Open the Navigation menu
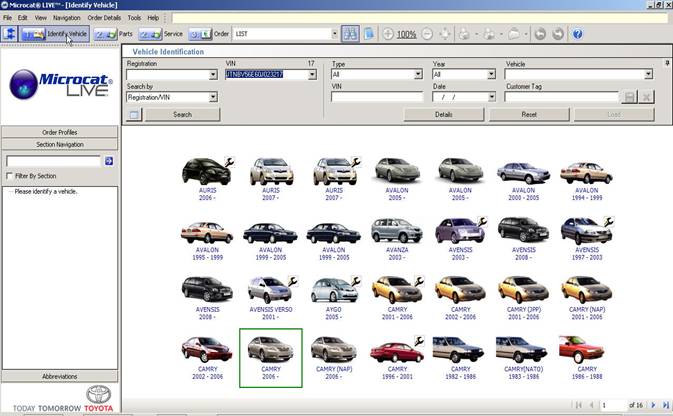 (67, 18)
